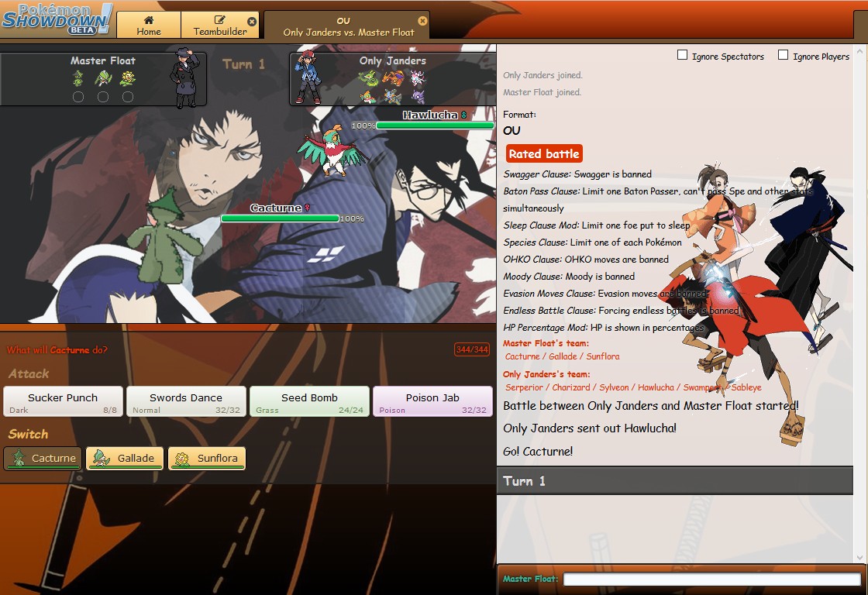This screenshot has height=595, width=868.
Task: Use the Seed Bomb move
Action: coord(309,401)
